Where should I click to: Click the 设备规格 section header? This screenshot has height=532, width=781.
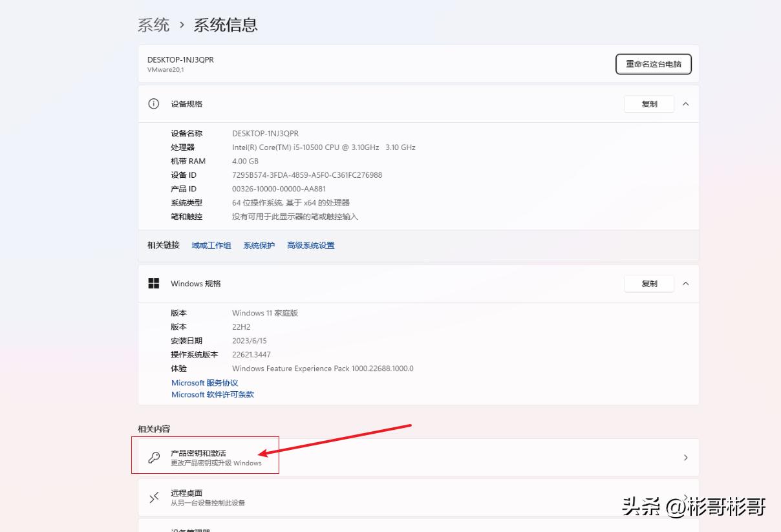pos(418,104)
